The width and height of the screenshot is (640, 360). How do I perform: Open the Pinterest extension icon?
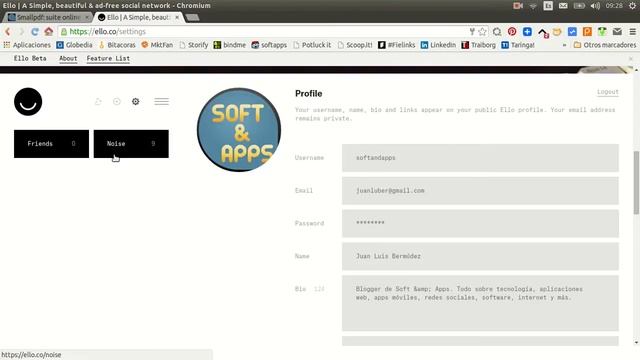pos(512,31)
